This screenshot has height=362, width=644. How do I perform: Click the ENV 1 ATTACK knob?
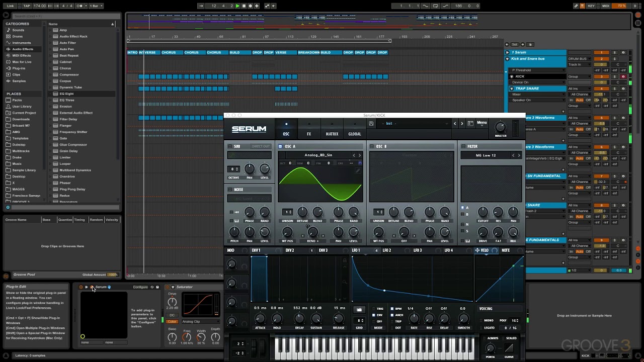(260, 319)
